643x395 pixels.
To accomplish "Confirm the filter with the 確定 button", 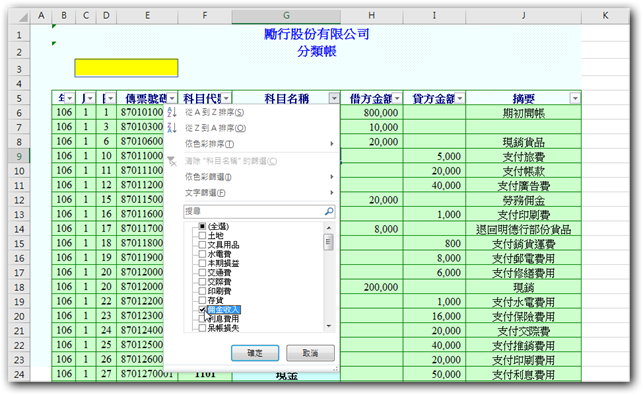I will tap(255, 353).
